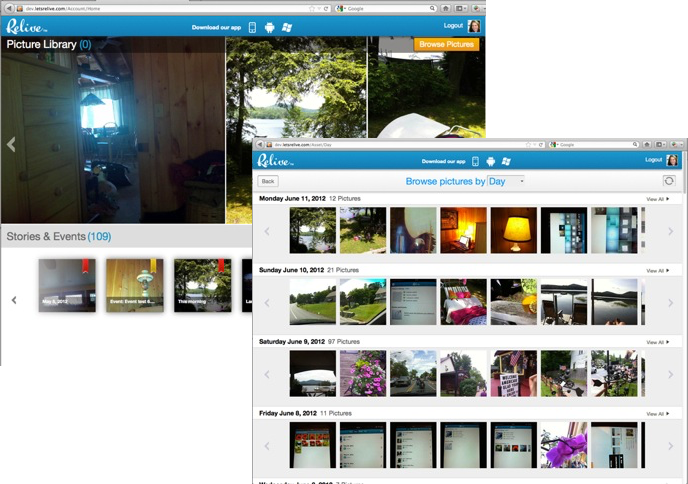Viewport: 688px width, 484px height.
Task: Click the Android app icon in front window header
Action: [491, 161]
